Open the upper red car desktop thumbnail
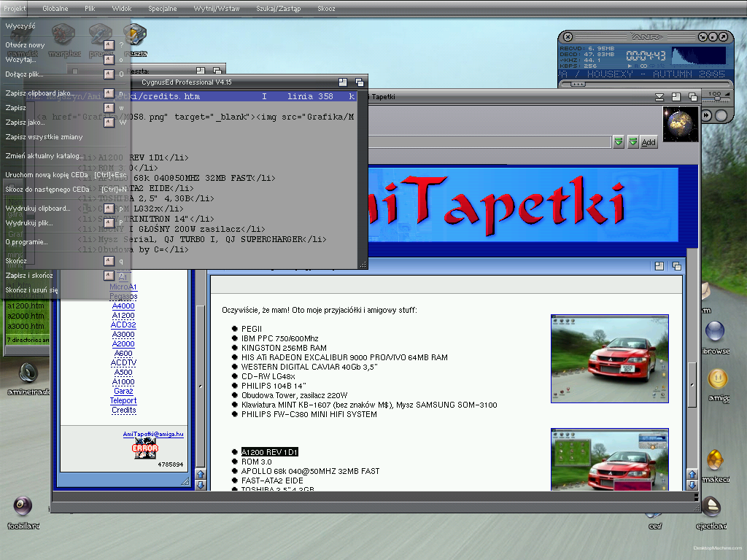This screenshot has height=560, width=747. click(x=609, y=359)
